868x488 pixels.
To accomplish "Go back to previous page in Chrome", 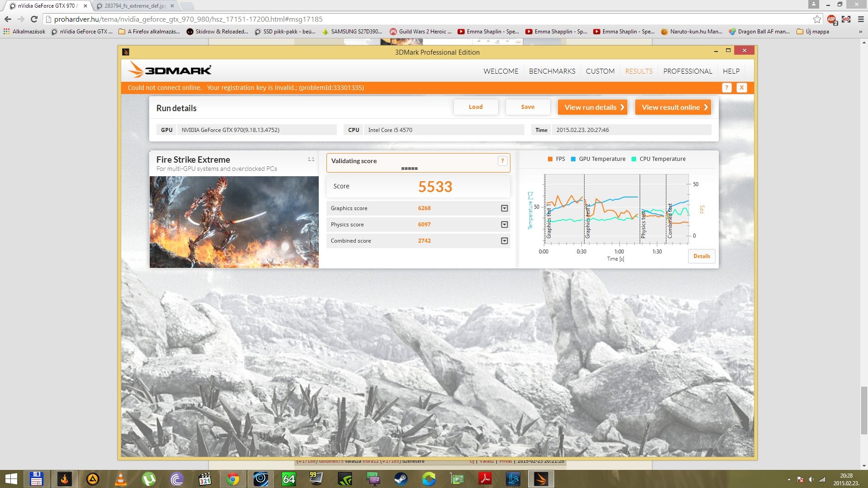I will [x=8, y=19].
